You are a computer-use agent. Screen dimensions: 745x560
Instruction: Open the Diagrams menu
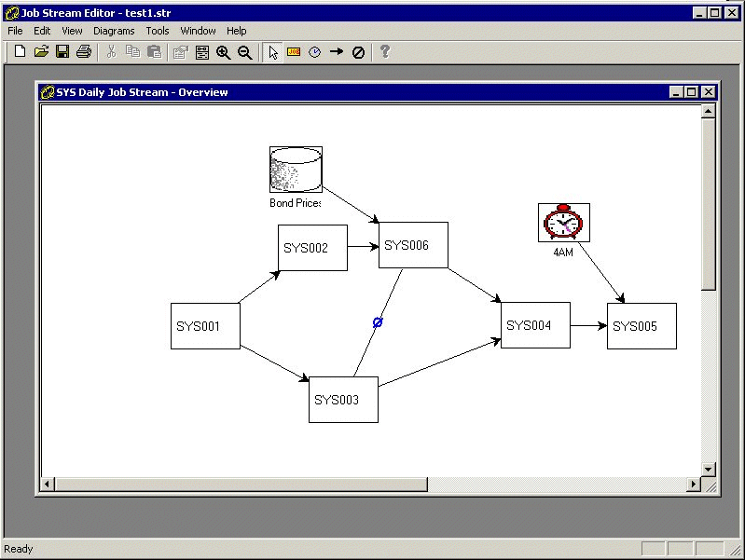point(114,31)
